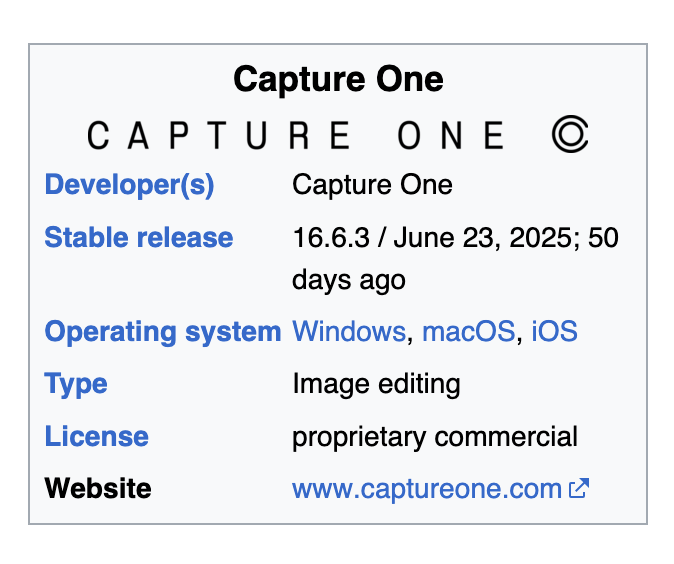Screen dimensions: 674x564
Task: Click the developer value Capture One text
Action: 372,185
